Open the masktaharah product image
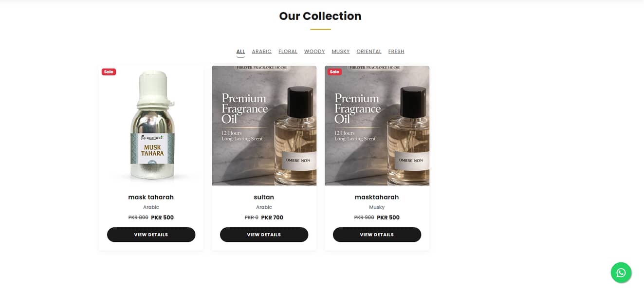Image resolution: width=644 pixels, height=292 pixels. tap(377, 126)
